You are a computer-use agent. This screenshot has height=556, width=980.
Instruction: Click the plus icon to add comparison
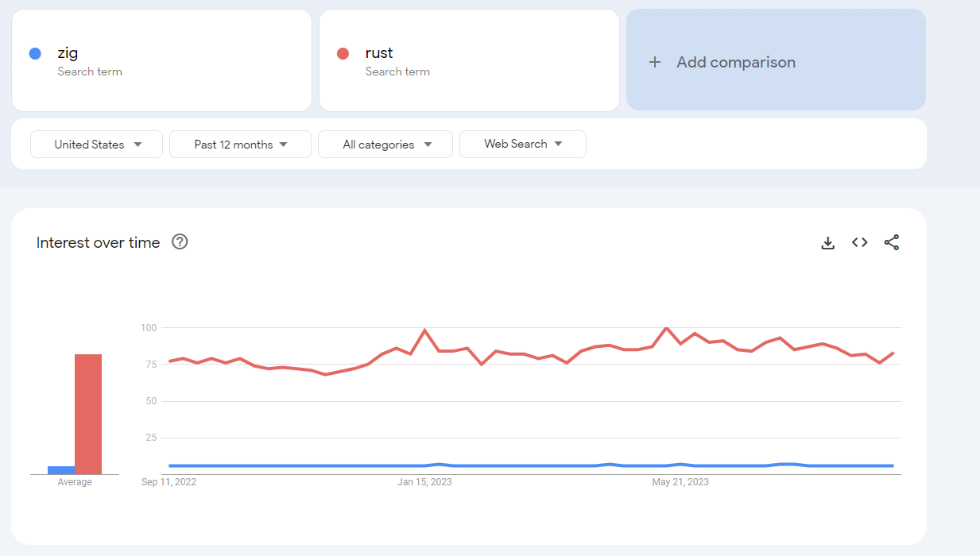(x=655, y=62)
